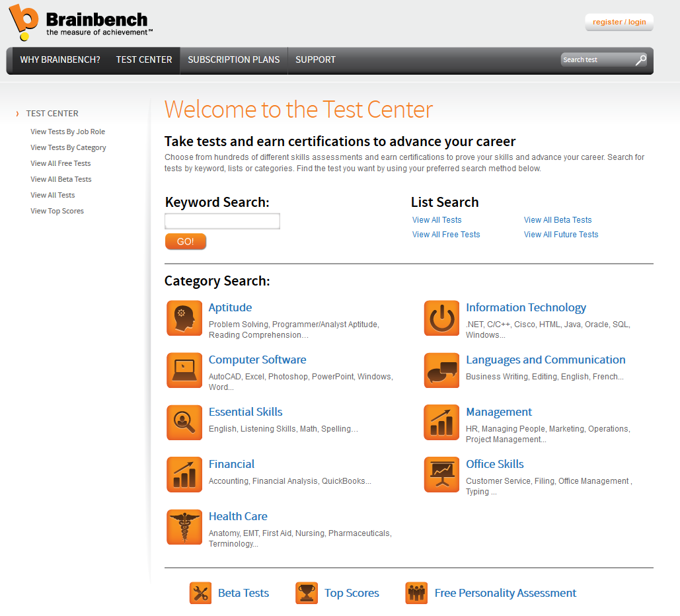
Task: Open the Free Personality Assessment icon
Action: pyautogui.click(x=416, y=593)
